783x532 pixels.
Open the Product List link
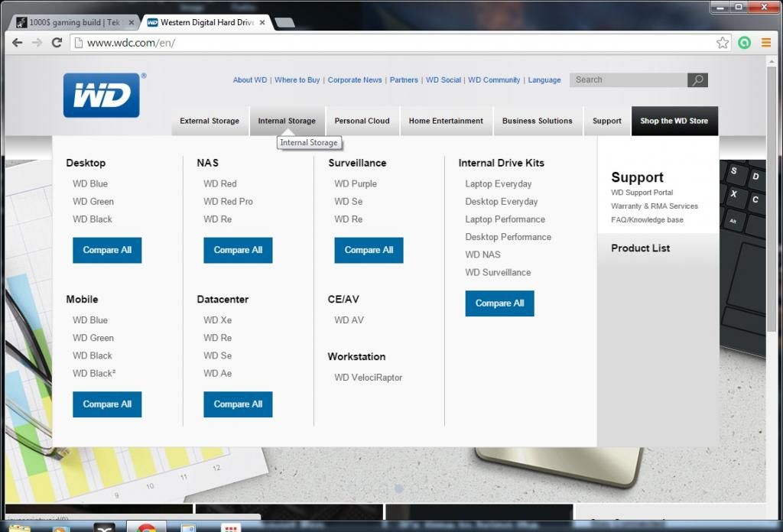pos(641,248)
